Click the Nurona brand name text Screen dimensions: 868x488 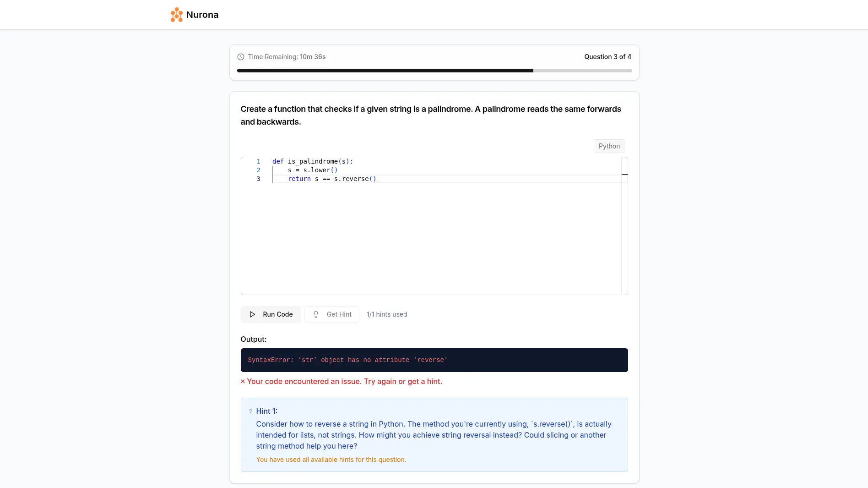202,15
